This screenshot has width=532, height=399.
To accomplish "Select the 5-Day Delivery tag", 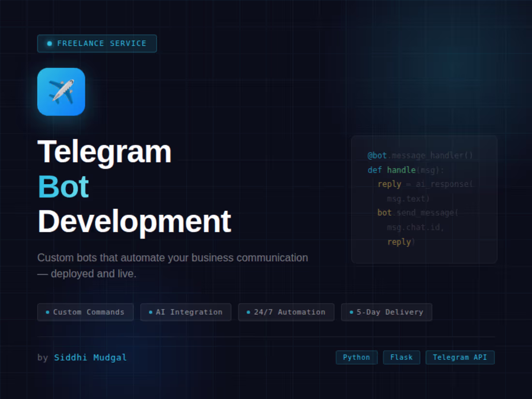I will 387,312.
